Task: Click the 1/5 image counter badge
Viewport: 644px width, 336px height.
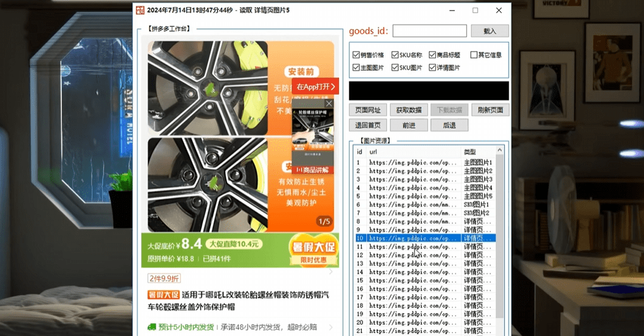Action: click(324, 222)
